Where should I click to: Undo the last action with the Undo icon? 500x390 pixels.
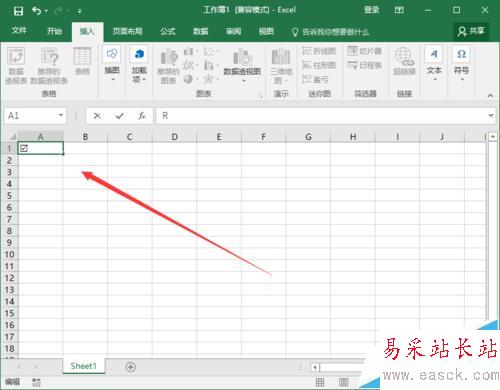[36, 11]
